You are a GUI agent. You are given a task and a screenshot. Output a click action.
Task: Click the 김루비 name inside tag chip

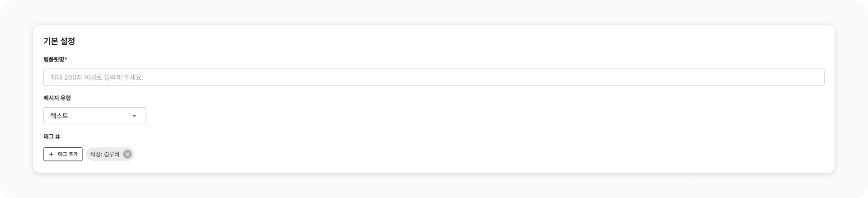[x=112, y=154]
